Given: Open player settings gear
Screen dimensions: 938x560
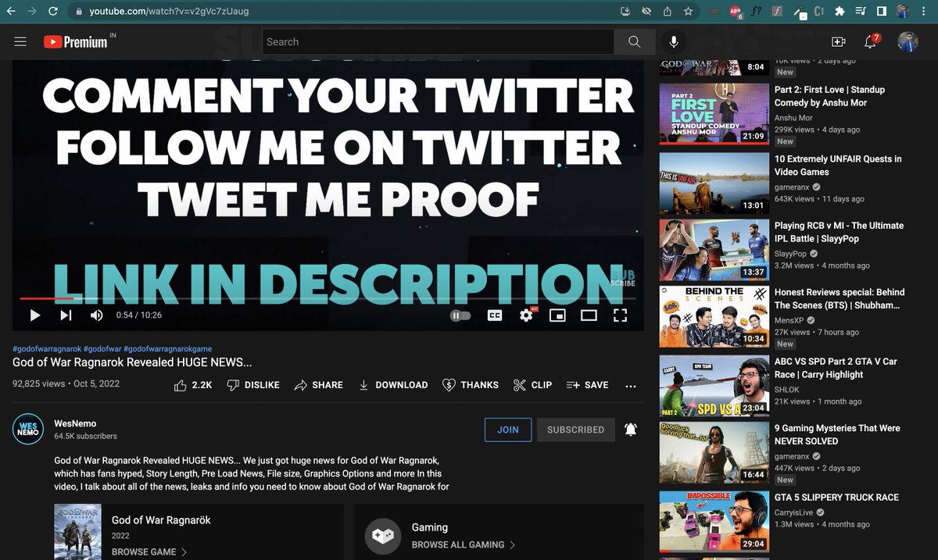Looking at the screenshot, I should point(526,316).
